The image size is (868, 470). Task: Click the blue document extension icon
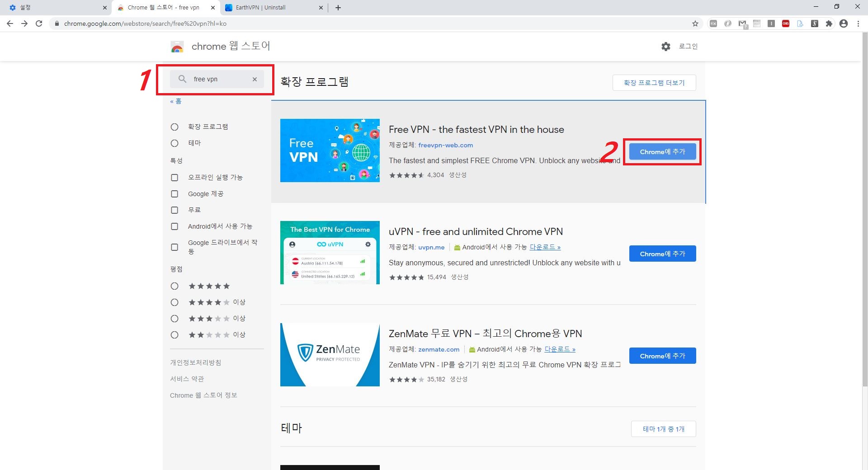800,23
